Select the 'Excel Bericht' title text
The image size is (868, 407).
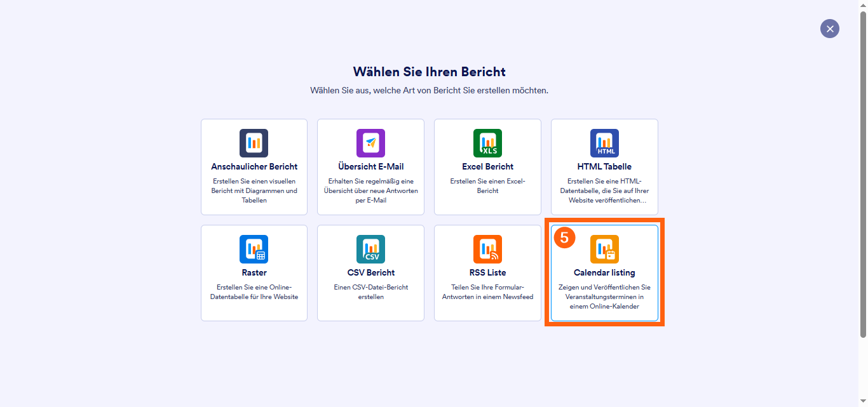487,167
